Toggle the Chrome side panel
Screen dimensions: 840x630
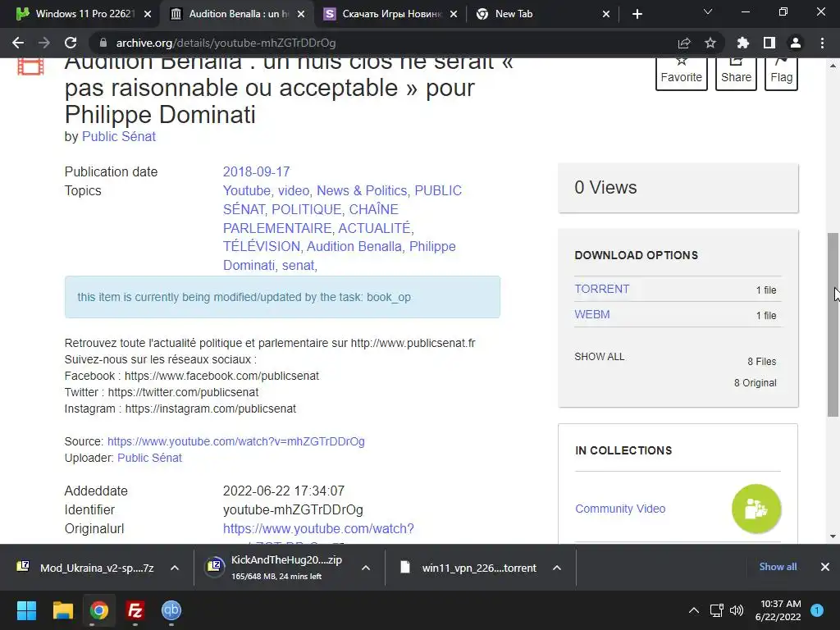(x=769, y=43)
